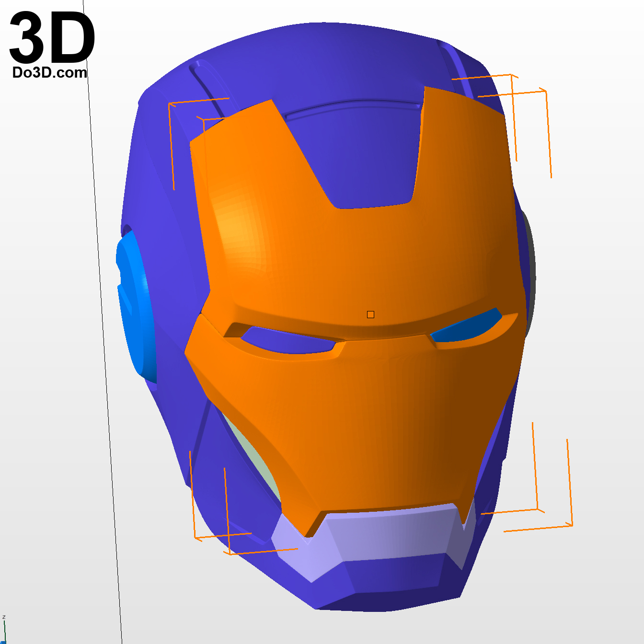644x644 pixels.
Task: Select the purple left eye opening
Action: 287,341
